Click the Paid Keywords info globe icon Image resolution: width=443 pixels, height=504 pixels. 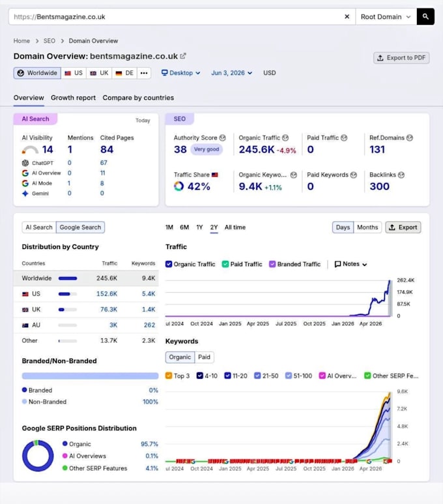tap(354, 175)
